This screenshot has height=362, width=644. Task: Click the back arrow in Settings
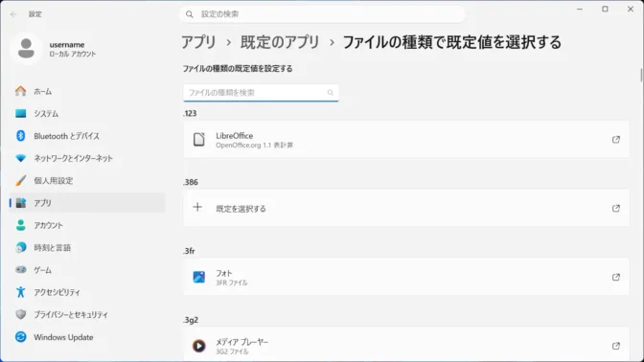click(x=13, y=14)
